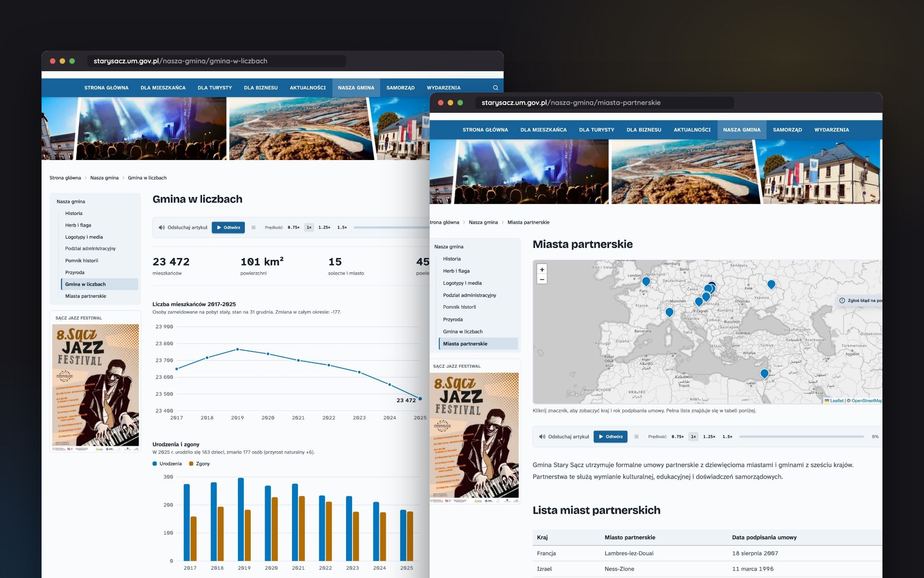This screenshot has height=578, width=924.
Task: Open Dla biznesu menu in back window
Action: pos(261,88)
